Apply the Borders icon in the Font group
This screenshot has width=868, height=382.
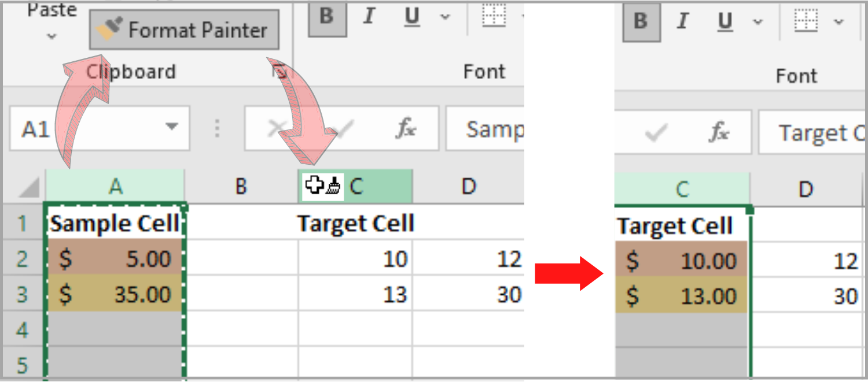(x=495, y=16)
